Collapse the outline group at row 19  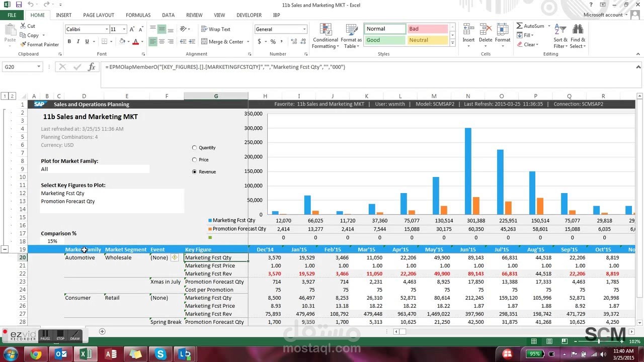[x=5, y=249]
